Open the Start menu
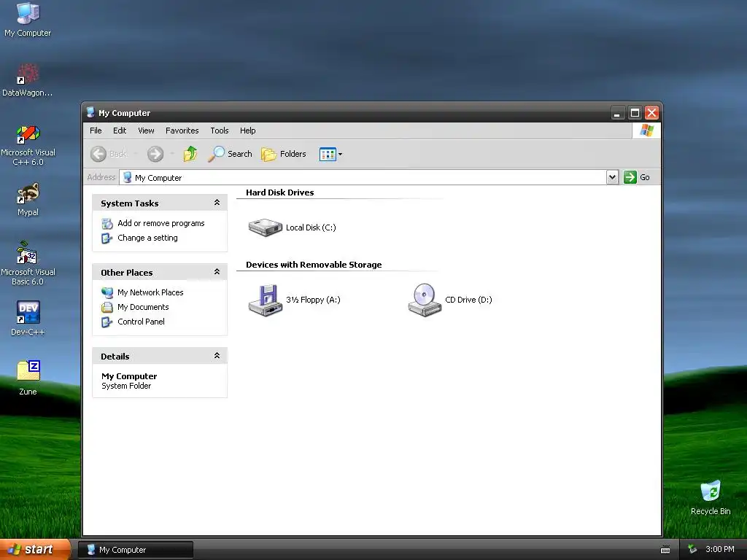The image size is (747, 560). 35,549
